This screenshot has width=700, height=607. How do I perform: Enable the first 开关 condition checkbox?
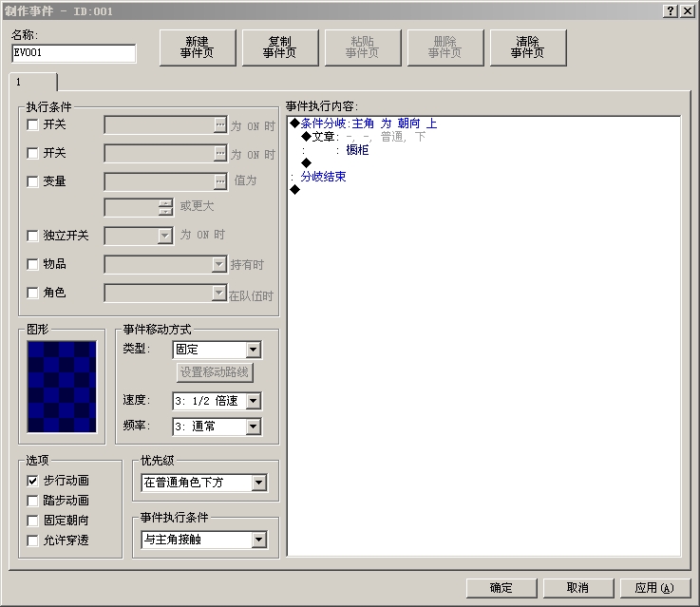(x=32, y=125)
